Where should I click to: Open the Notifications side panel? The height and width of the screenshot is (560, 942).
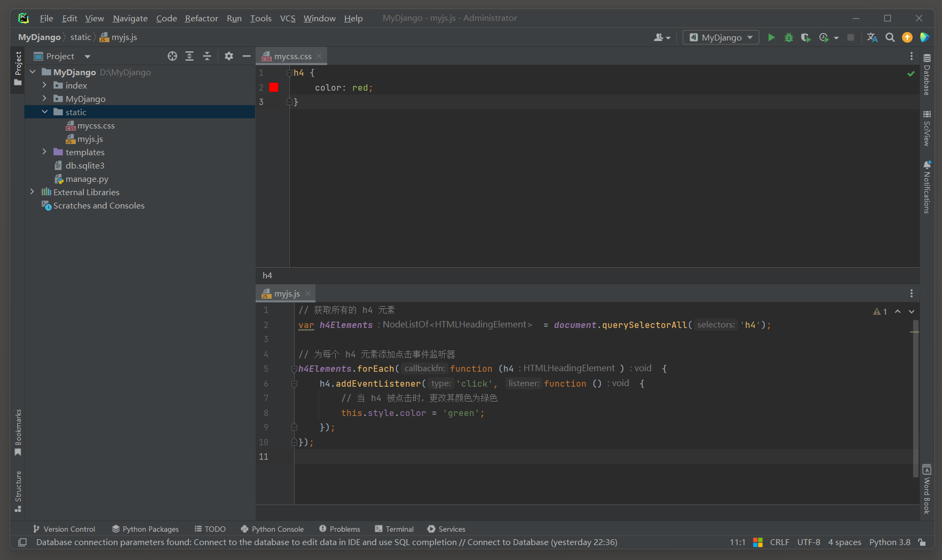[x=927, y=187]
